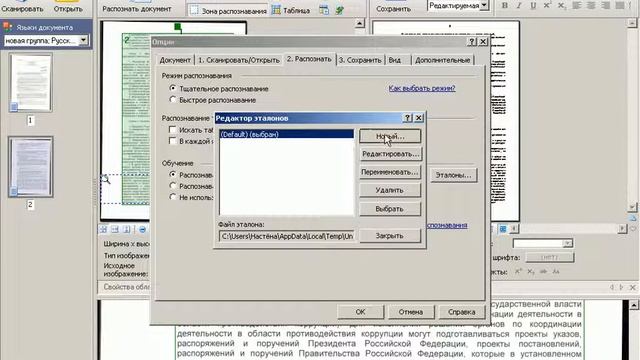640x360 pixels.
Task: Justify text in text toolbar
Action: point(620,5)
